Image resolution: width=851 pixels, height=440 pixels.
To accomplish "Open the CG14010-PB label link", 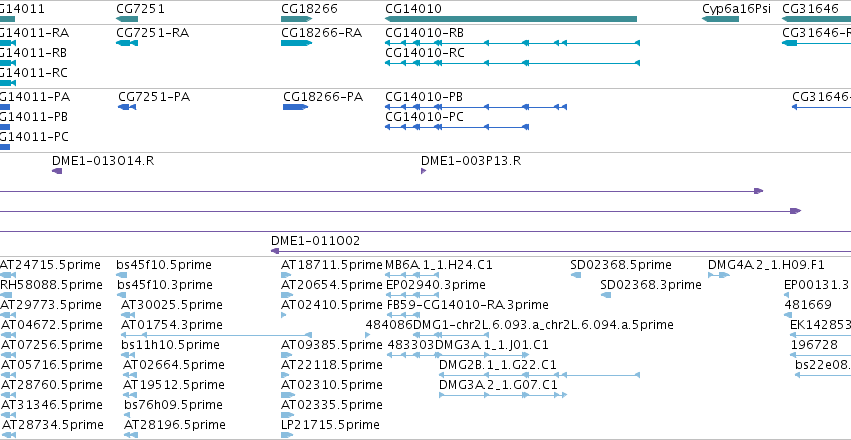I will (x=424, y=97).
